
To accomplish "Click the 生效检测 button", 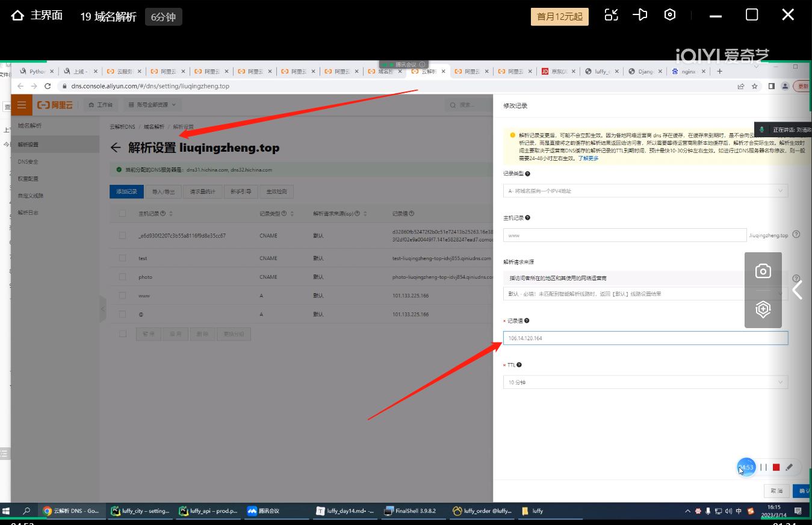I will point(277,191).
